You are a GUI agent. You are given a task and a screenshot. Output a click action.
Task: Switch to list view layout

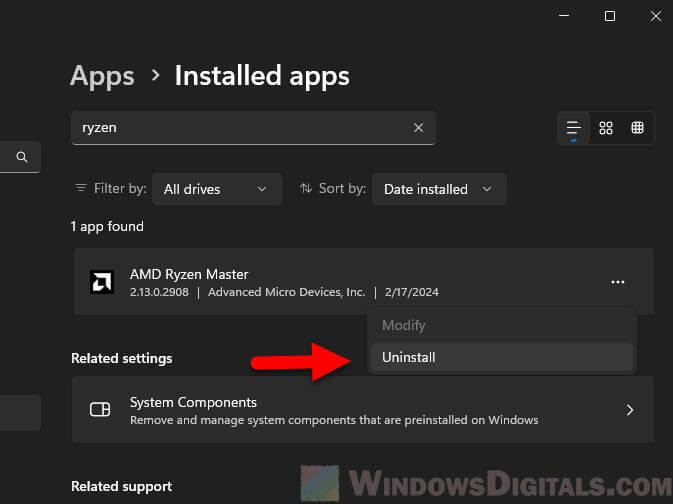[x=573, y=128]
